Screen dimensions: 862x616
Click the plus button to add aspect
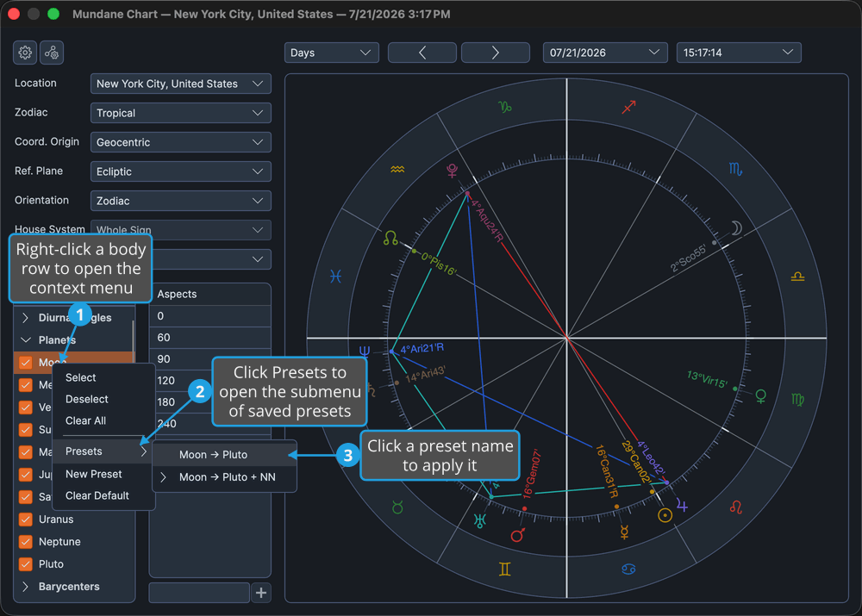[x=261, y=593]
